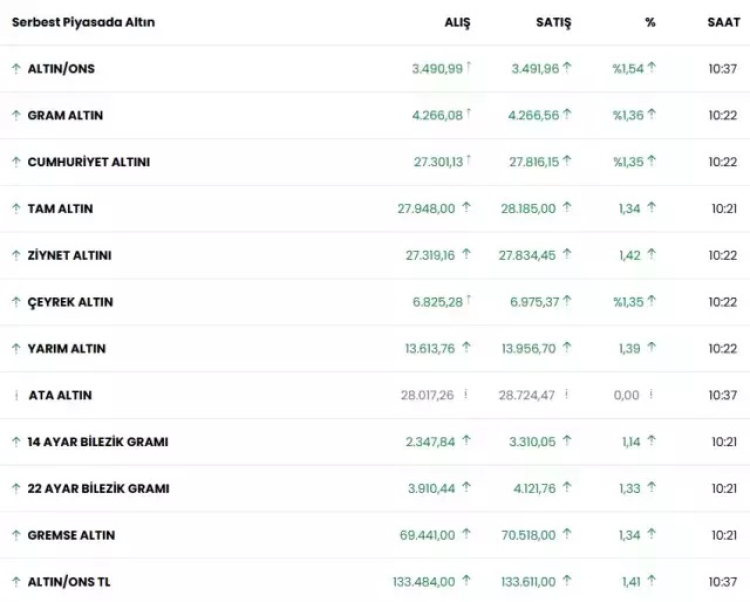Click the arrow beside YARIM ALTIN percent change
The height and width of the screenshot is (602, 750).
tap(651, 348)
